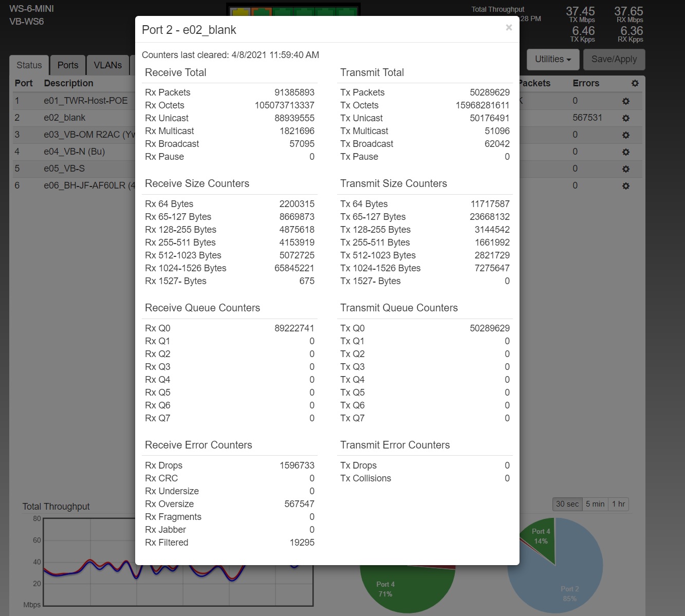Click the Save/Apply button

pos(614,60)
